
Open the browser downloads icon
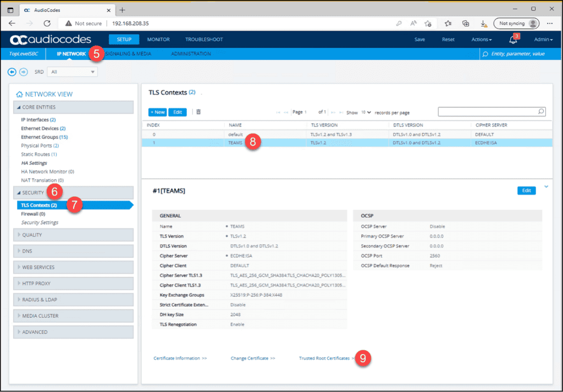[x=484, y=24]
